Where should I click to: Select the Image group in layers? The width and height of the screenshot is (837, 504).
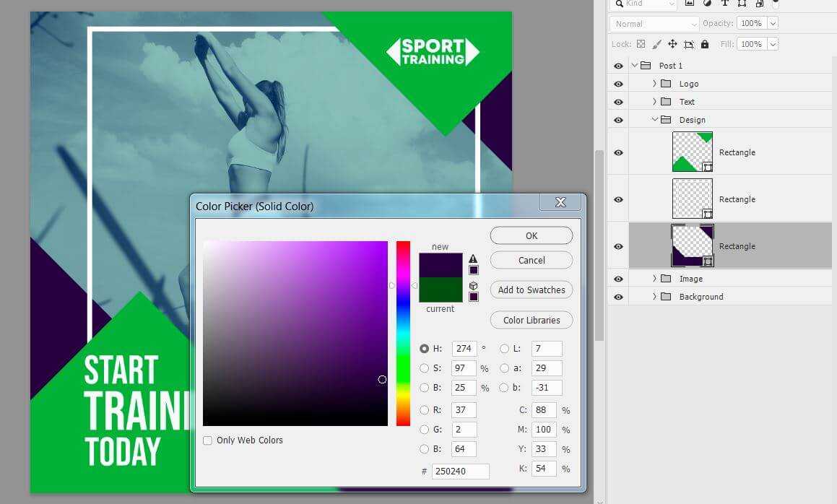(x=690, y=279)
